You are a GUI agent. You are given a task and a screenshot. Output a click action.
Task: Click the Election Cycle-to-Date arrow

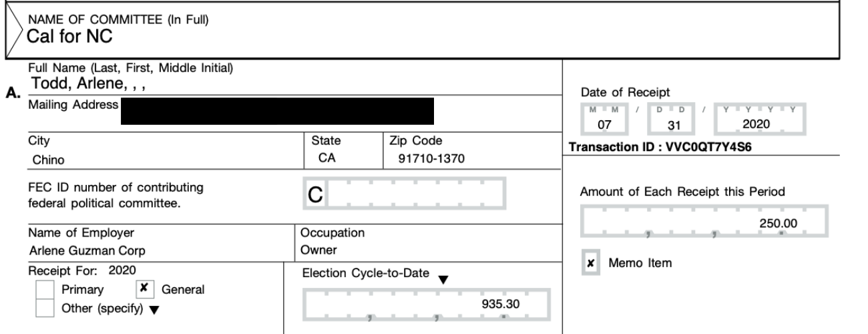[443, 279]
